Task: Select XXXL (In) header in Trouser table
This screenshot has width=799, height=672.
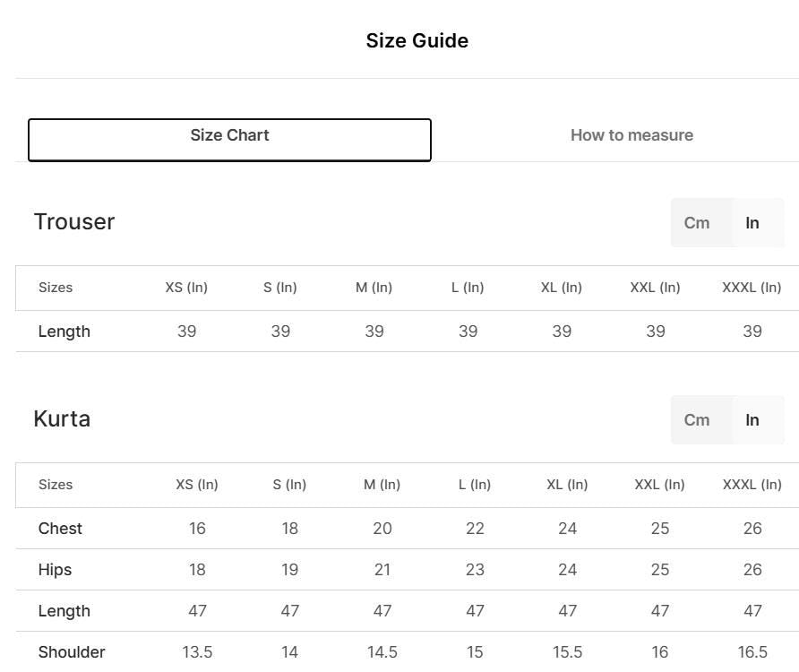Action: point(752,288)
